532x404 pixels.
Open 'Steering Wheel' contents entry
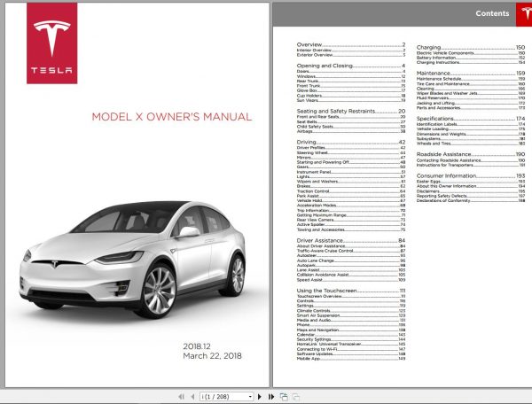tap(351, 153)
